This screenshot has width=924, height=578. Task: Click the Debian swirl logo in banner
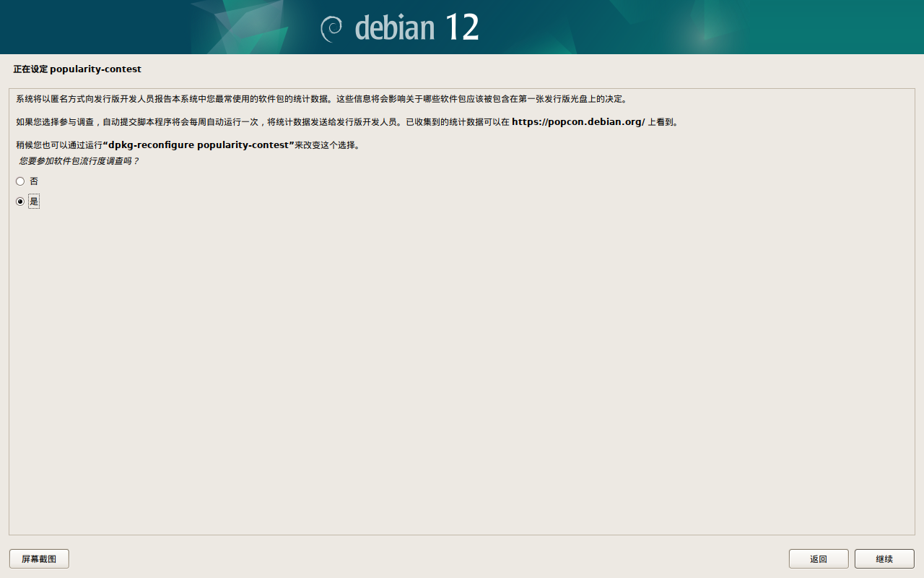pyautogui.click(x=331, y=28)
